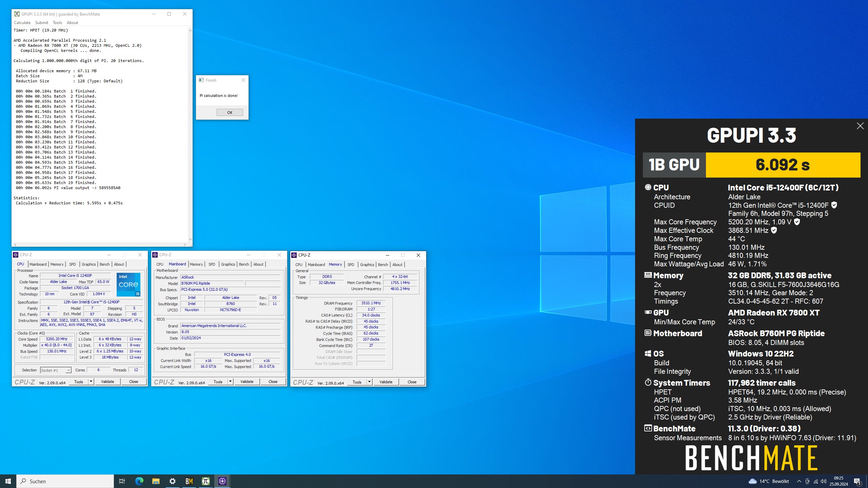Open SPD tab in first CPU-Z window
Viewport: 868px width, 488px height.
coord(72,264)
